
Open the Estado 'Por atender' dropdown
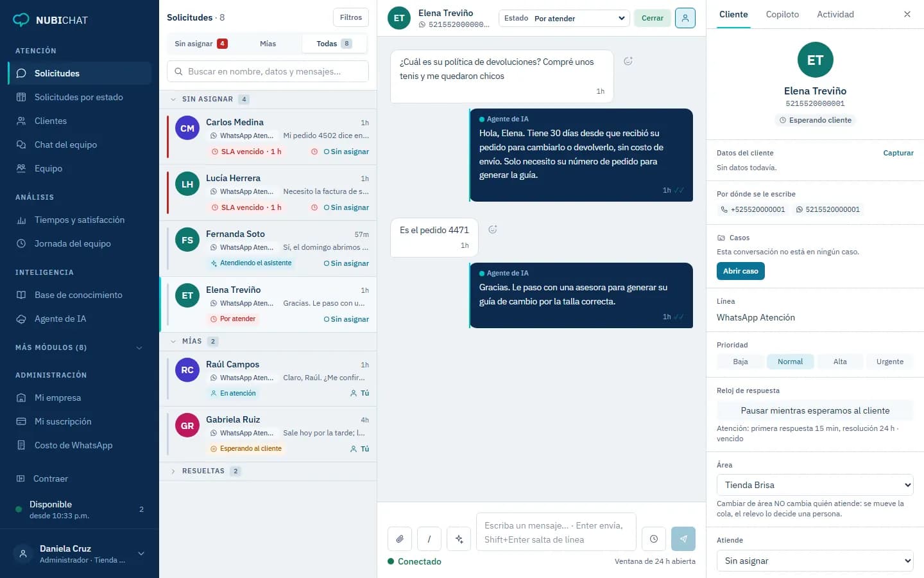point(564,18)
